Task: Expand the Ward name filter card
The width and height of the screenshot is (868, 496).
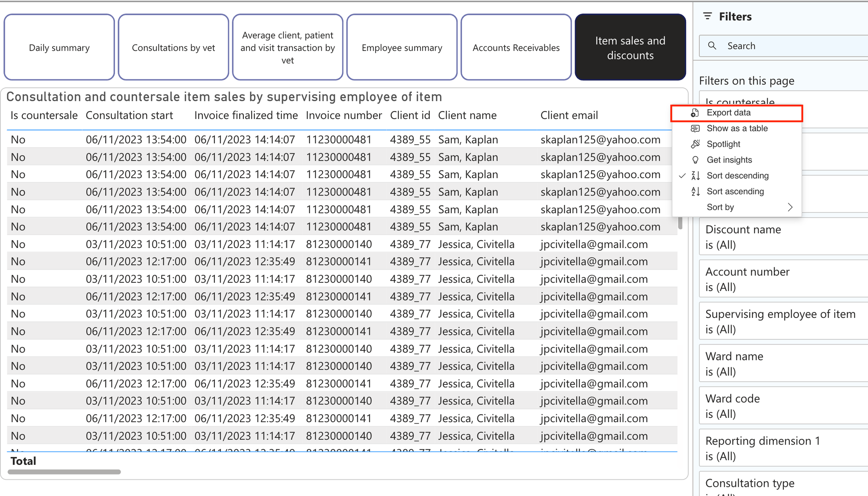Action: [784, 364]
